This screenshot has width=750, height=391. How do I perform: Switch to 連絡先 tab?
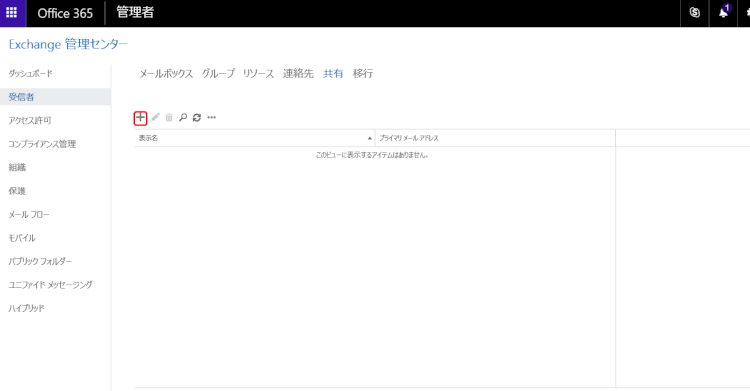[298, 74]
